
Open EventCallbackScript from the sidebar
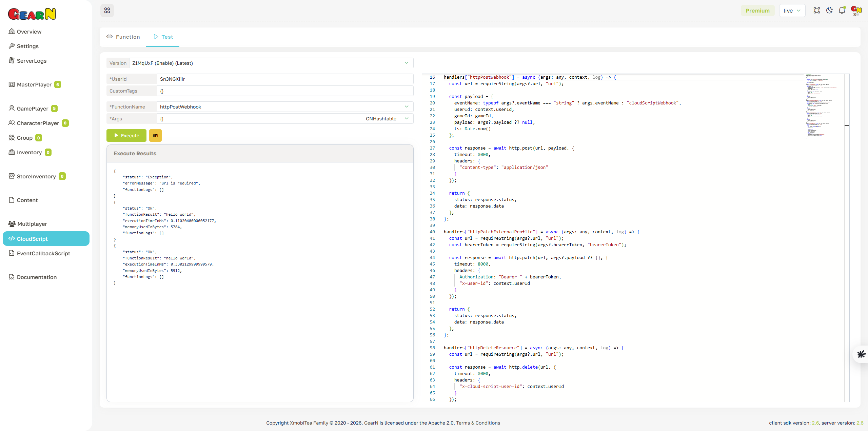tap(43, 253)
